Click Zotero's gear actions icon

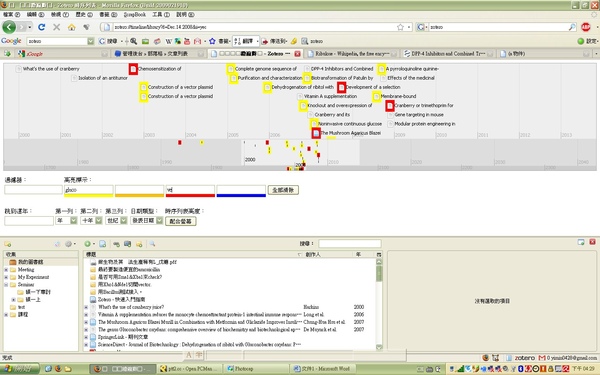coord(69,244)
